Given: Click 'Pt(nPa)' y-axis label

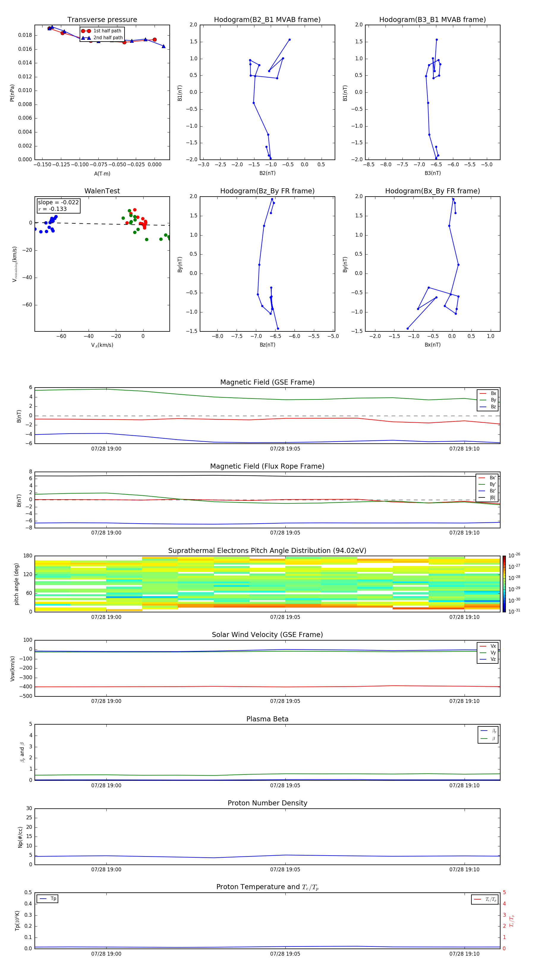Looking at the screenshot, I should pyautogui.click(x=12, y=93).
